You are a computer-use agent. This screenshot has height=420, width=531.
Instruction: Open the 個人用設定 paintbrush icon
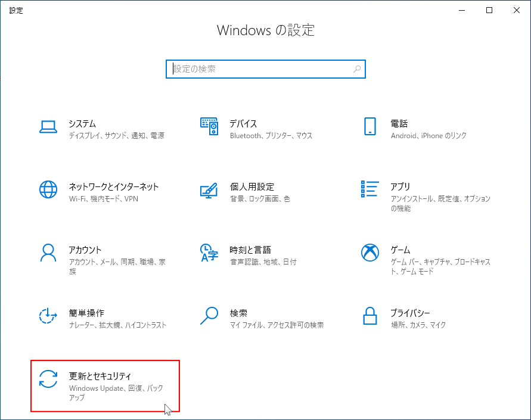click(209, 190)
